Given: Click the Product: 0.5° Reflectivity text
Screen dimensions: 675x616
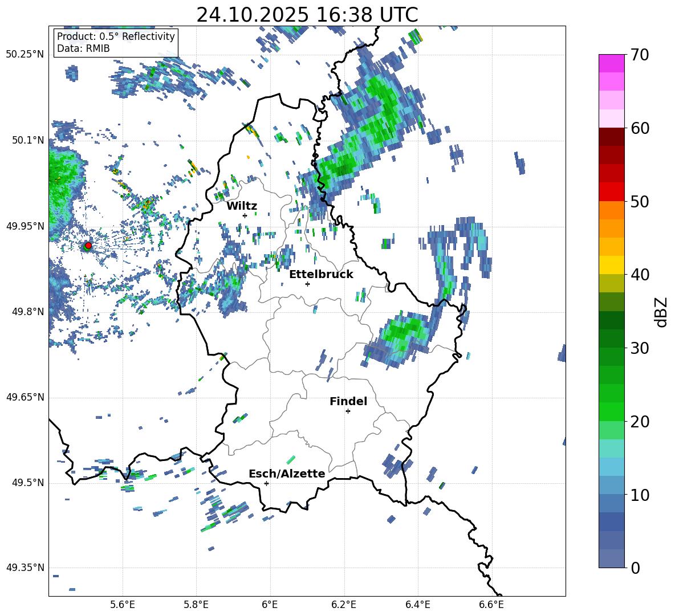Looking at the screenshot, I should pos(116,36).
